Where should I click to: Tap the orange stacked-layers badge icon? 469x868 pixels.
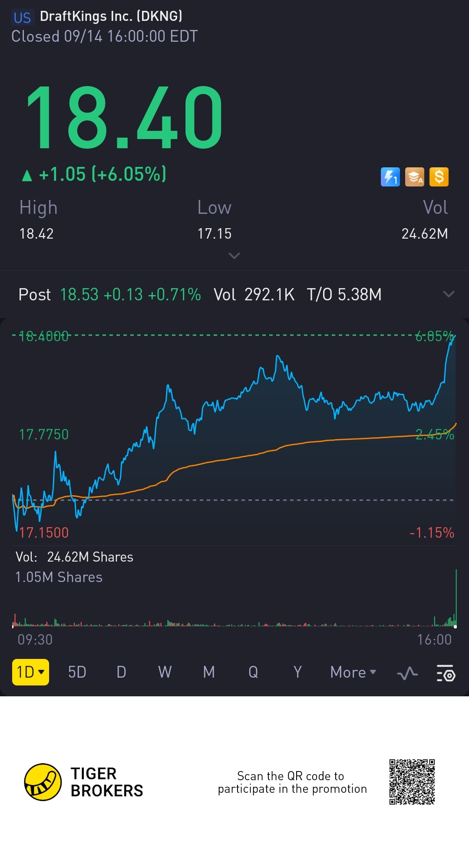tap(414, 177)
